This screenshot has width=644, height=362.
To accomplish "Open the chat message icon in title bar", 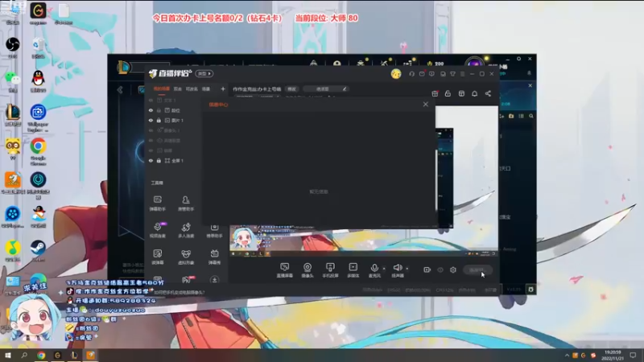I will (431, 74).
